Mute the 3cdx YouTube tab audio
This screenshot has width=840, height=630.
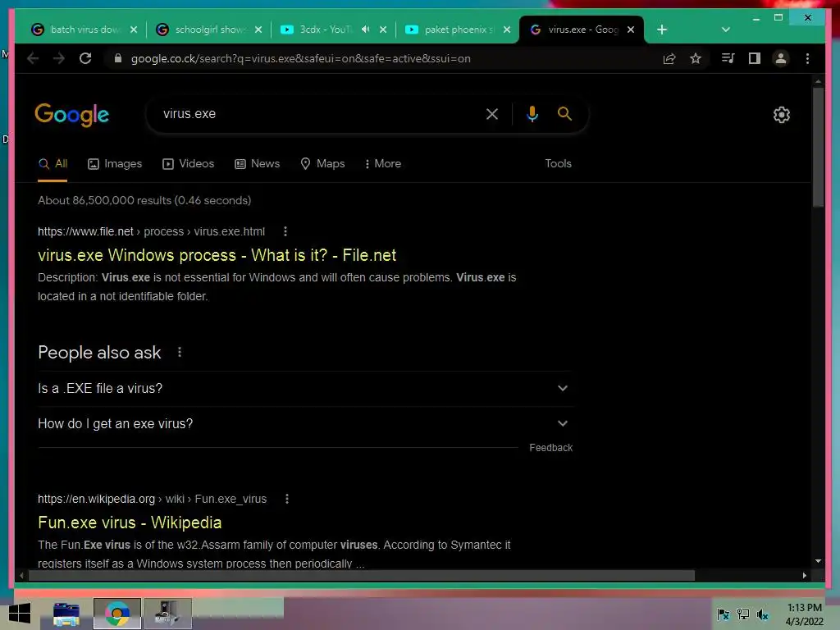point(365,30)
